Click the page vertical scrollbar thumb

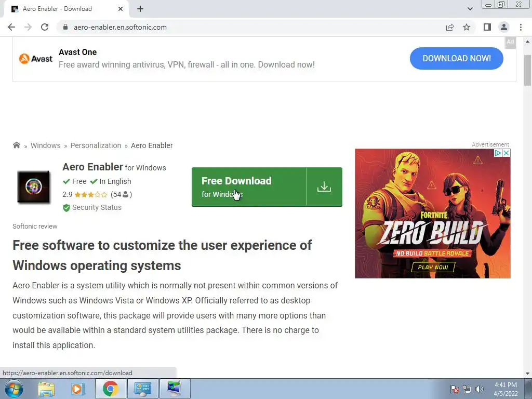pos(527,70)
